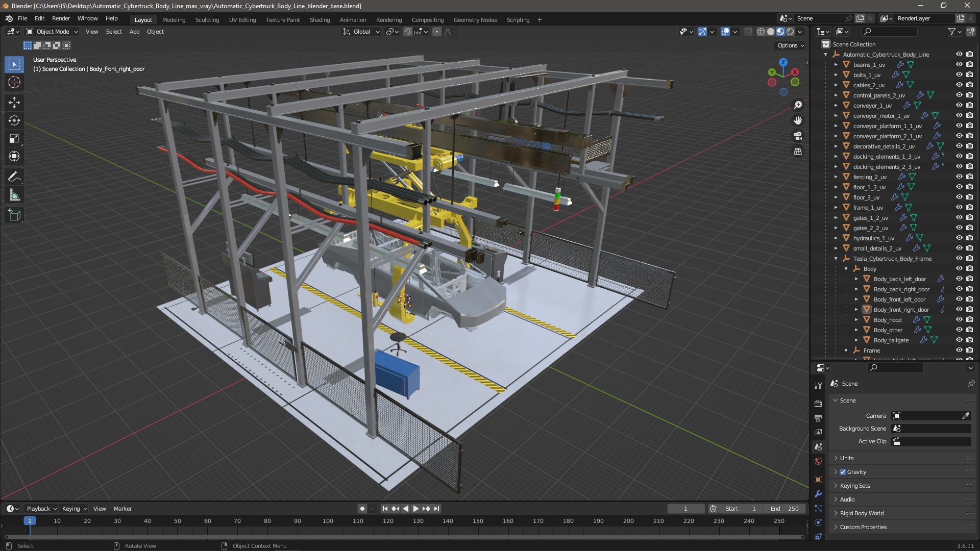Open the Tool properties tab
This screenshot has height=551, width=980.
pyautogui.click(x=818, y=386)
